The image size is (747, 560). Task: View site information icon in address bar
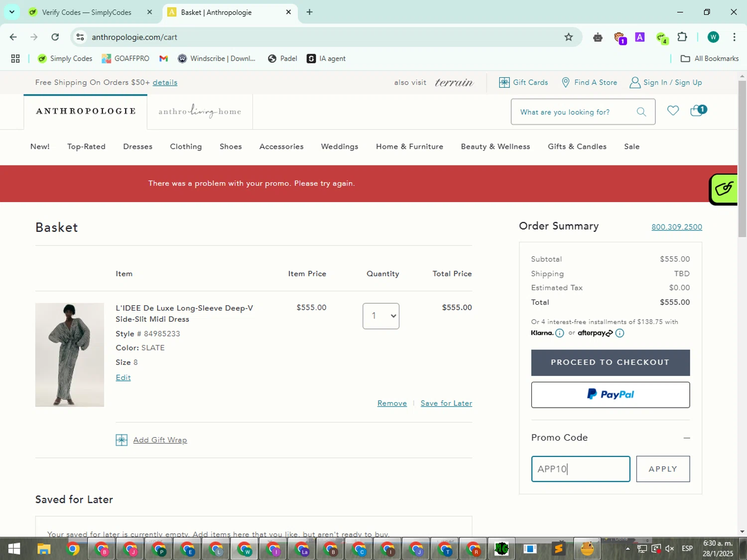point(80,37)
